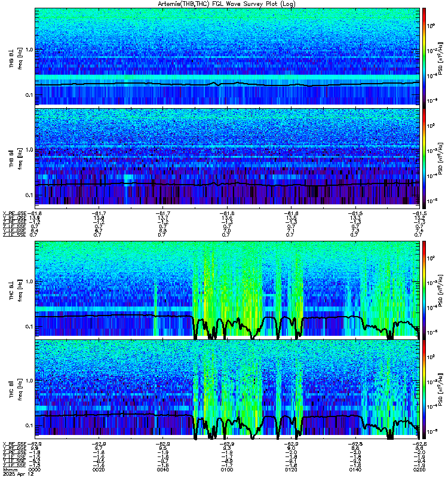The image size is (448, 478).
Task: Click the '0100' time axis label
Action: (x=227, y=470)
